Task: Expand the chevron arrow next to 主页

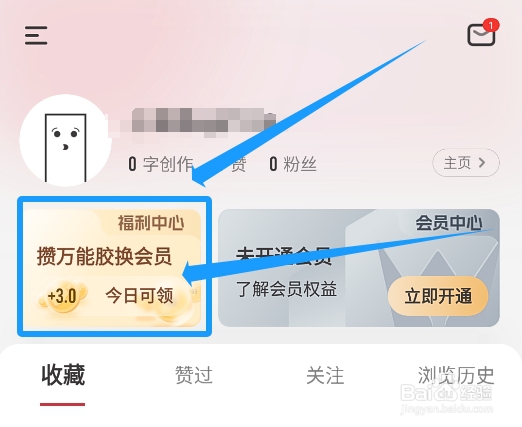Action: 482,163
